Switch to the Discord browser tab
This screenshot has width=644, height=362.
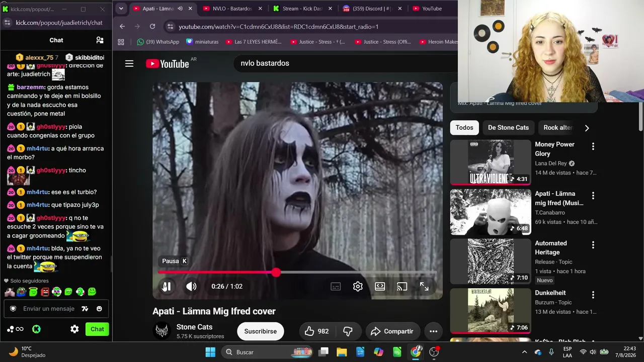[x=373, y=9]
